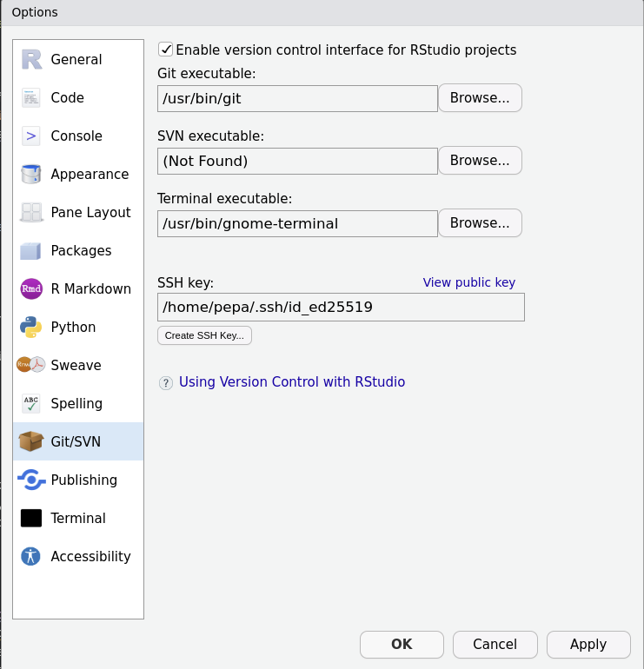
Task: Open Accessibility preferences
Action: 78,556
